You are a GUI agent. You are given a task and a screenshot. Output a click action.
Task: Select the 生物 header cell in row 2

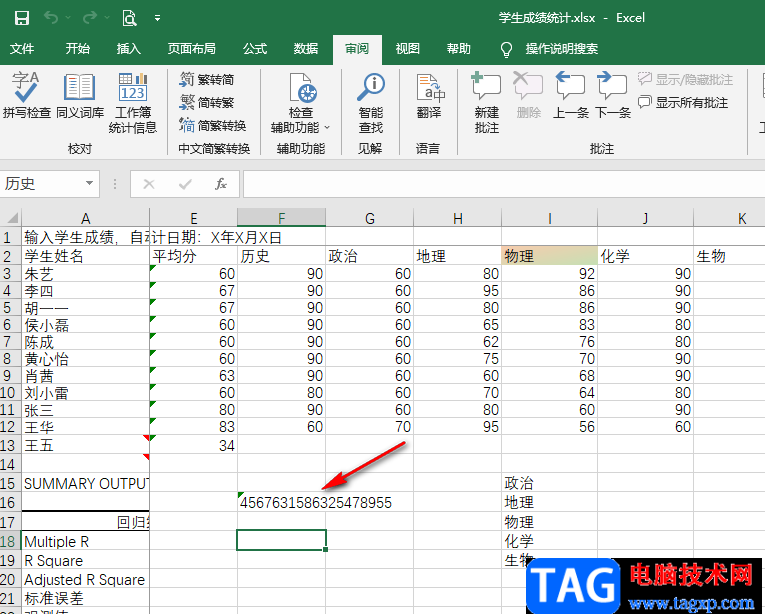[x=729, y=256]
